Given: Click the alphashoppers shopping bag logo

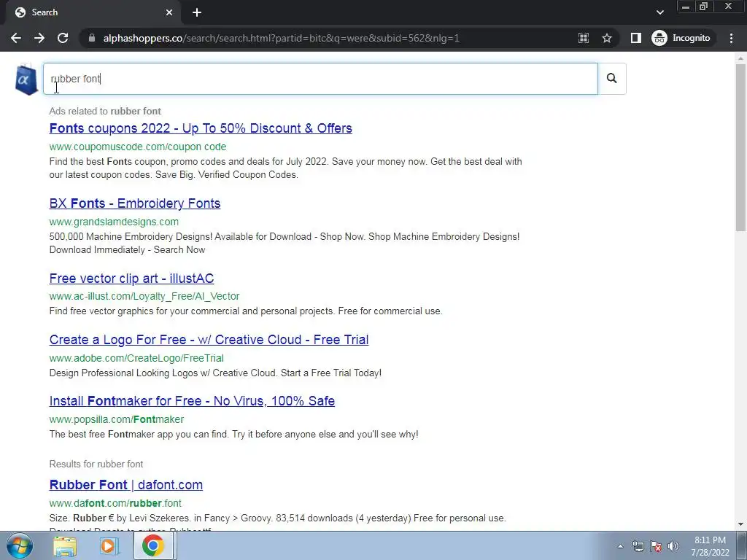Looking at the screenshot, I should (26, 79).
